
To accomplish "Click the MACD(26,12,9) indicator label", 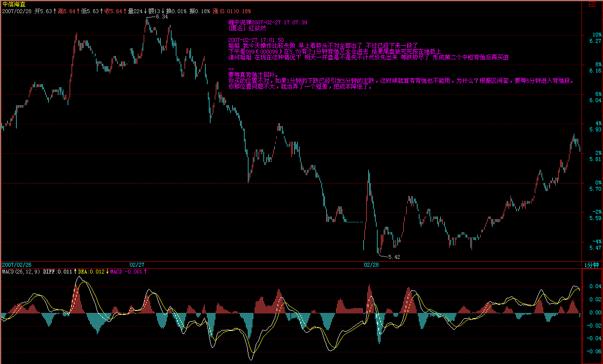I will 21,272.
